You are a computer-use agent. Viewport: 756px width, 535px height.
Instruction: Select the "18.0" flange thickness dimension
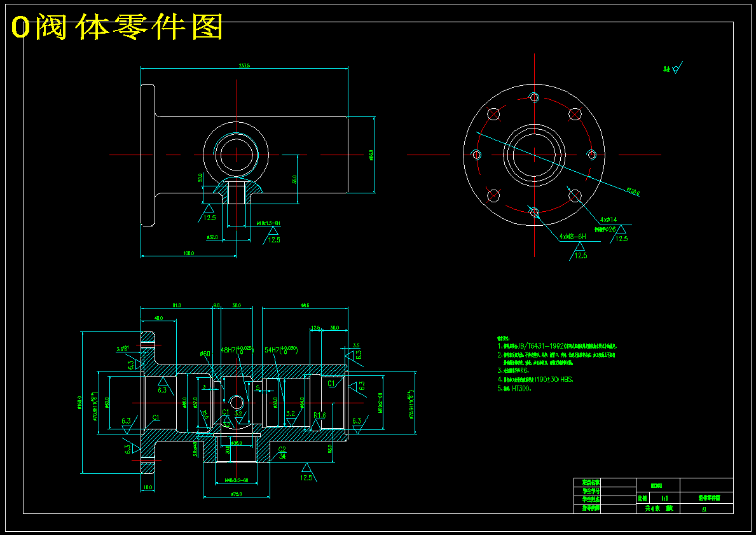148,488
